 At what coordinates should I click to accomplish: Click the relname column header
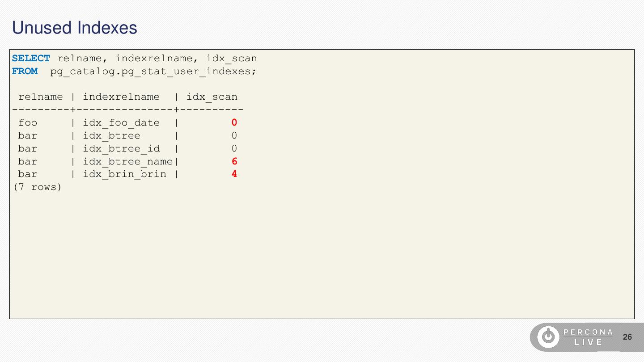tap(41, 97)
